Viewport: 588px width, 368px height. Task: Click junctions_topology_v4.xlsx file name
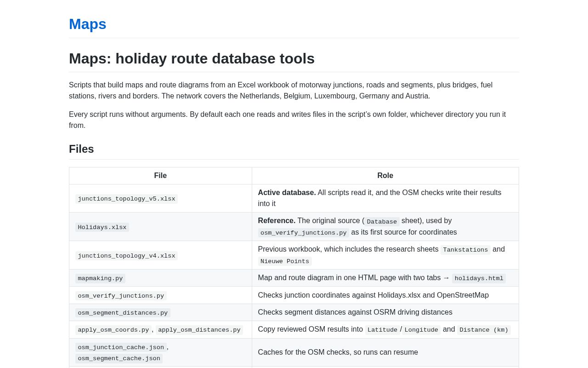(126, 256)
